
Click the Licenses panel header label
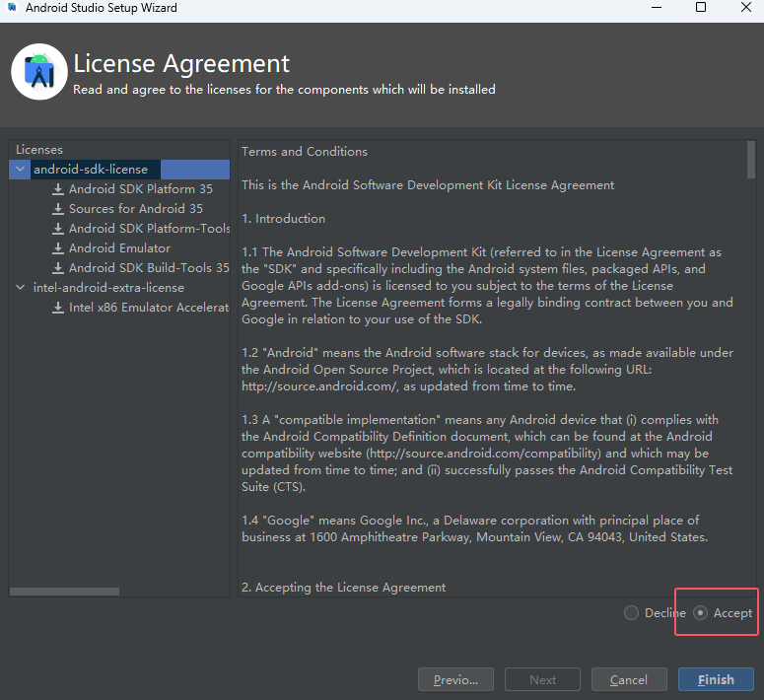click(39, 150)
